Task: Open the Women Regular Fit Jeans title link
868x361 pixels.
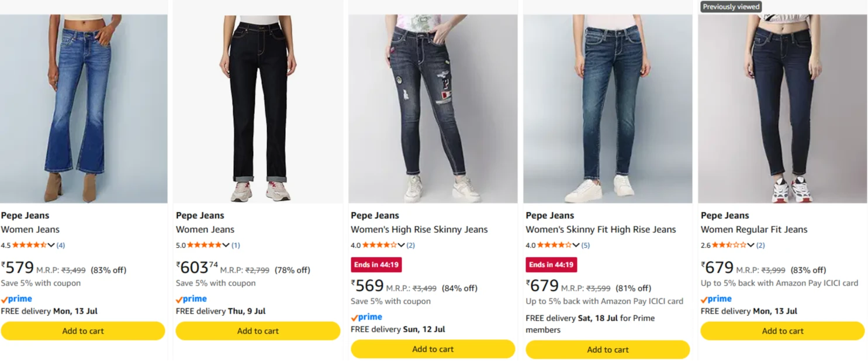Action: [754, 229]
